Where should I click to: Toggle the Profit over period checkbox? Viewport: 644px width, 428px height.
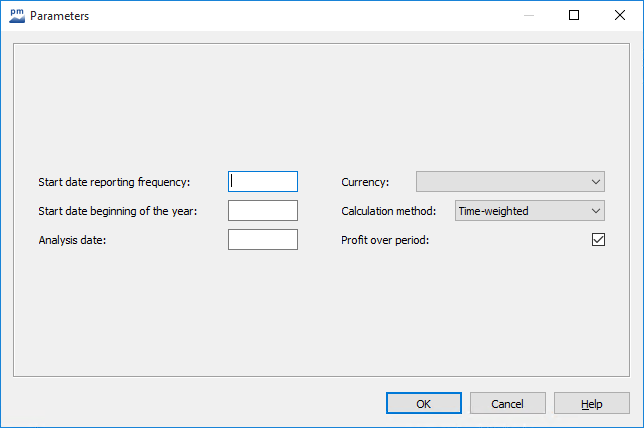[x=598, y=240]
